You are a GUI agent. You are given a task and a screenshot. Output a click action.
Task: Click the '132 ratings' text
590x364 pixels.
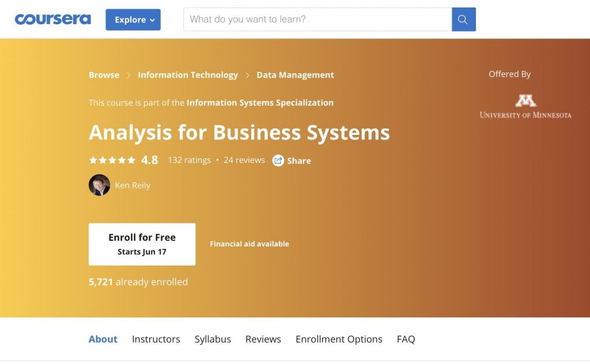189,160
